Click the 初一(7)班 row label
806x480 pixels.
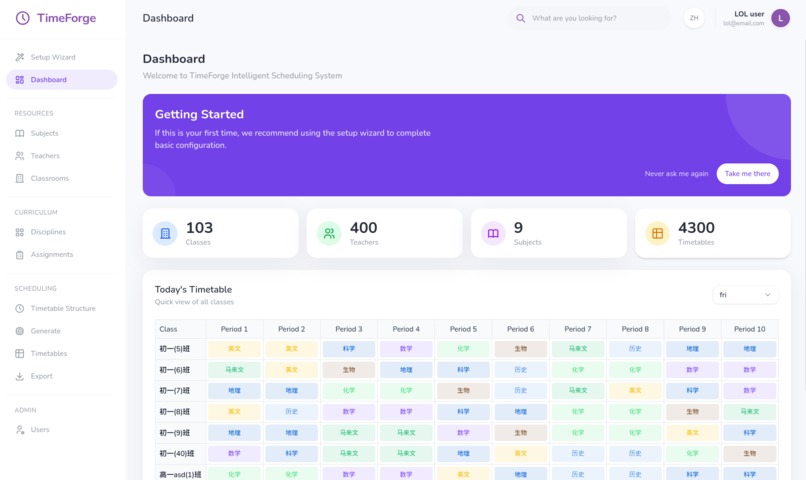click(x=174, y=391)
